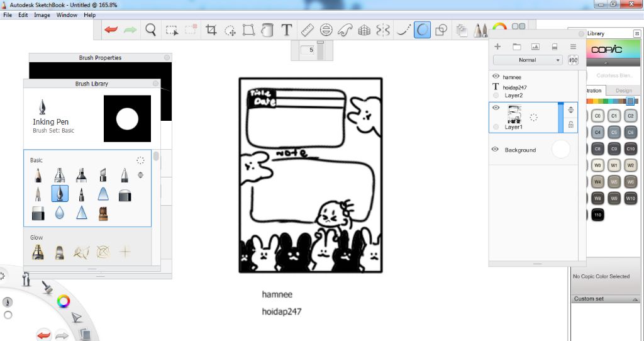Expand the Basic brush set options arrows
The image size is (644, 341).
tap(140, 175)
